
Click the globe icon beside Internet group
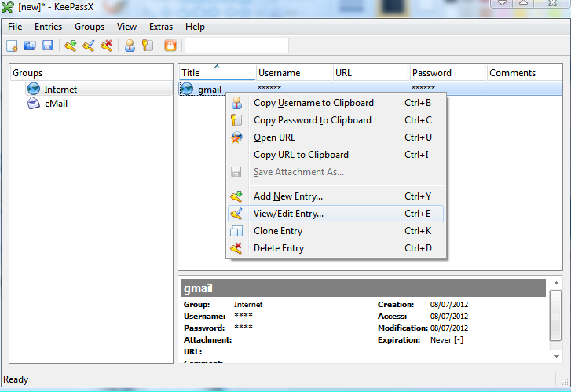coord(34,89)
